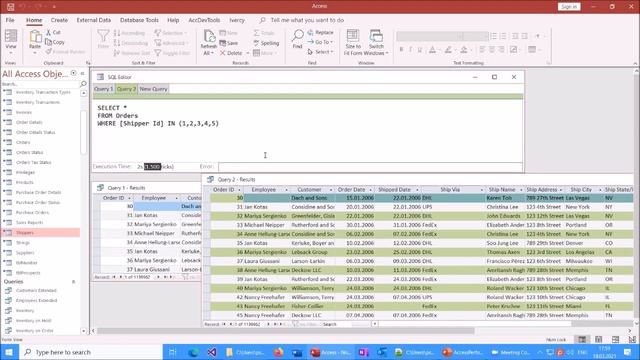Screen dimensions: 640x360
Task: Click the New Query tab
Action: pyautogui.click(x=153, y=89)
